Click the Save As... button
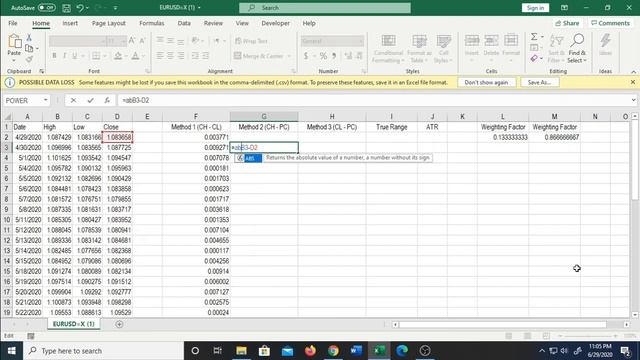The image size is (640, 360). (x=539, y=82)
